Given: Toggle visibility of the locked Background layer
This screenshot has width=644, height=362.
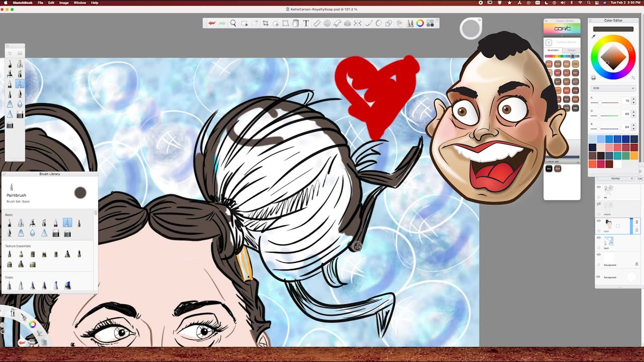Looking at the screenshot, I should pyautogui.click(x=598, y=254).
